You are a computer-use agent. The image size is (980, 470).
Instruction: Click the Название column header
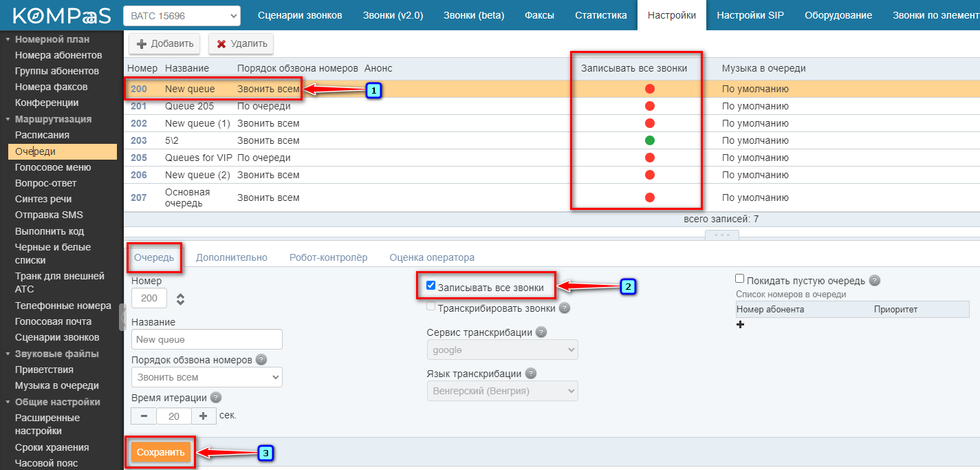pos(187,68)
